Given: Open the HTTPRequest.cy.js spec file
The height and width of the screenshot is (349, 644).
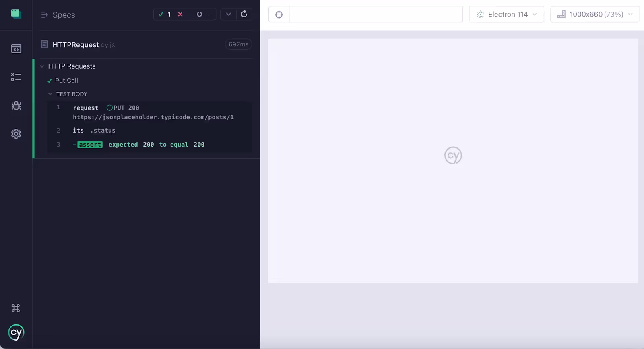Looking at the screenshot, I should coord(84,45).
